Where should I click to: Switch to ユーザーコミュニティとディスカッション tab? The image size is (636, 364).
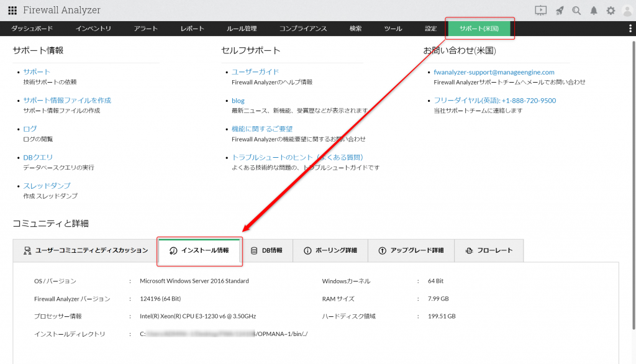pyautogui.click(x=86, y=251)
